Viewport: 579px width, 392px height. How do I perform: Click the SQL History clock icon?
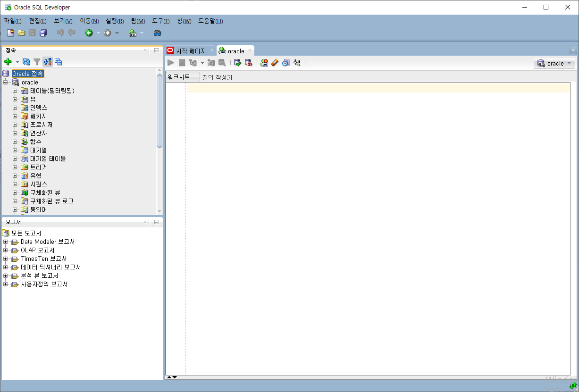[286, 63]
